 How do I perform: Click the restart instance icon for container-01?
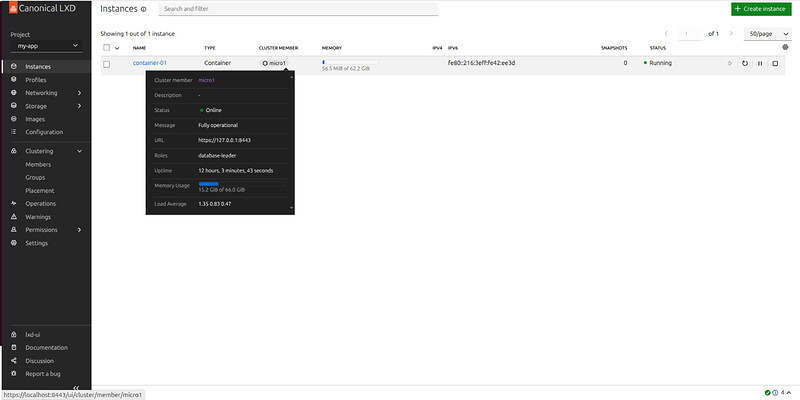(x=745, y=63)
